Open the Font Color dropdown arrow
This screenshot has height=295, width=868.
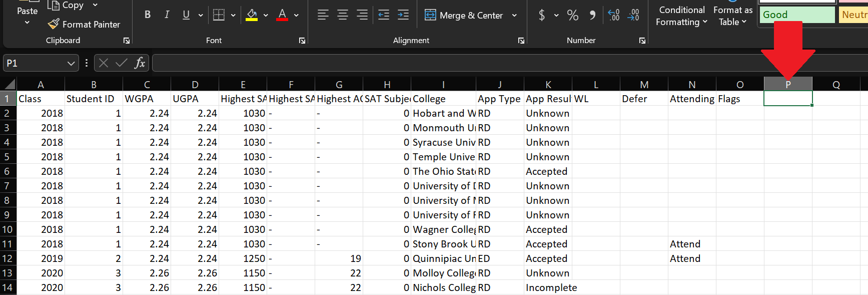(x=296, y=16)
